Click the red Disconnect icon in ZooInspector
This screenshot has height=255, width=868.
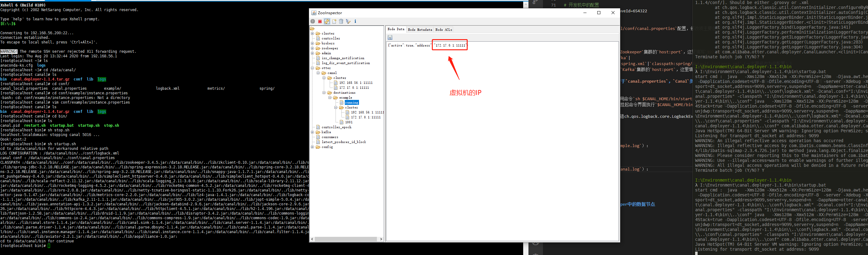click(x=320, y=22)
